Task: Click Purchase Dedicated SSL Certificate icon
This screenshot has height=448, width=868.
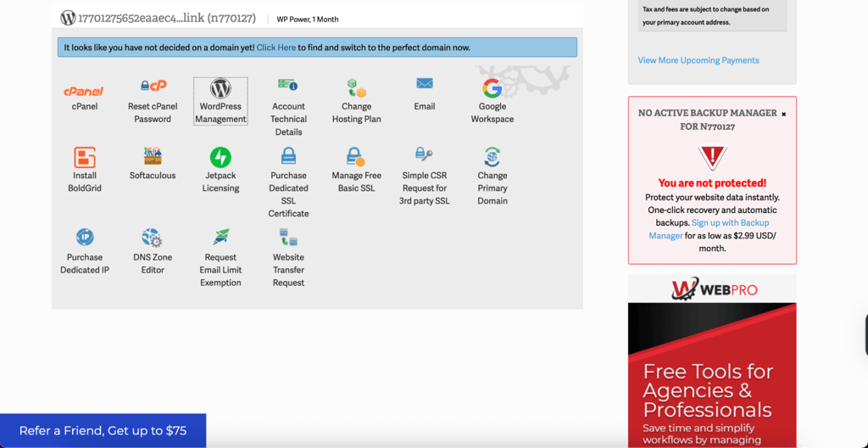Action: pos(288,156)
